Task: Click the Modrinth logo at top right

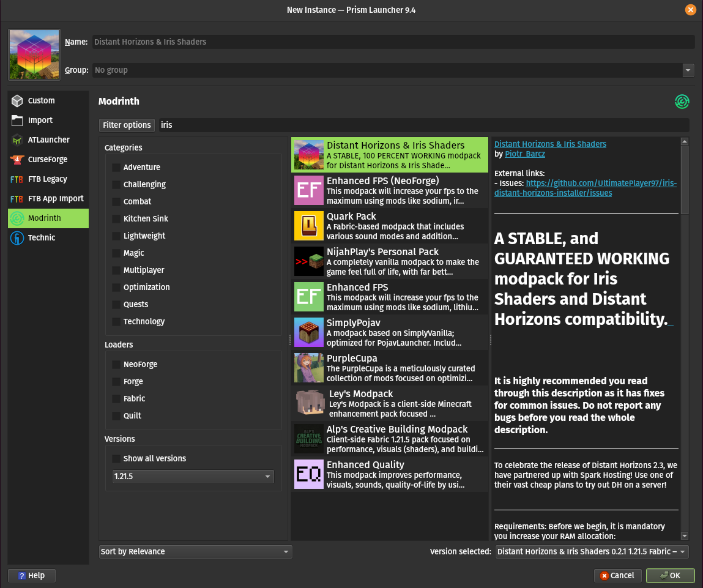Action: [x=682, y=102]
